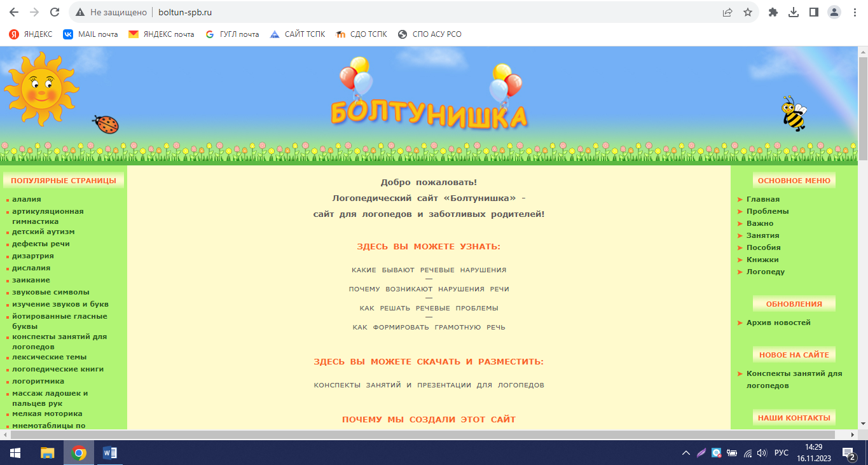Click the vertical page scrollbar thumb
Viewport: 868px width, 465px height.
pos(863,108)
